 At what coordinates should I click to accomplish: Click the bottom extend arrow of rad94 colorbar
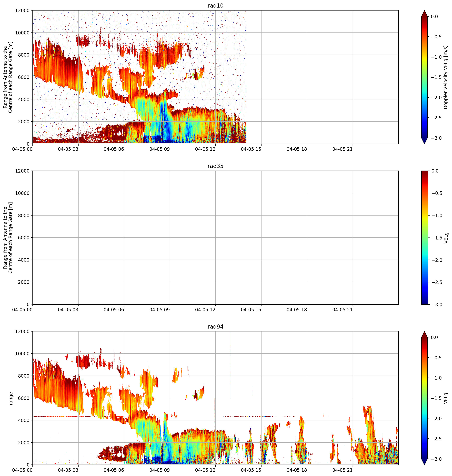[x=424, y=462]
